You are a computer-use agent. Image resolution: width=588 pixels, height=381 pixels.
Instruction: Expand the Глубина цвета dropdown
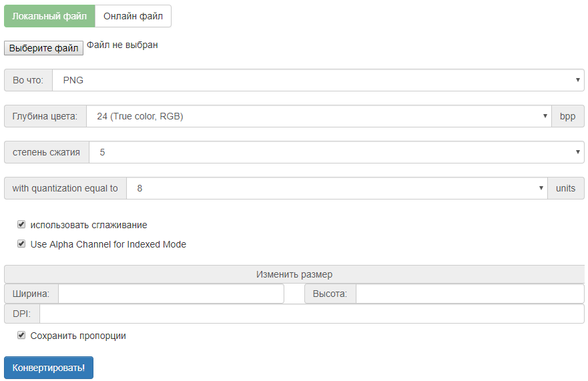point(318,116)
